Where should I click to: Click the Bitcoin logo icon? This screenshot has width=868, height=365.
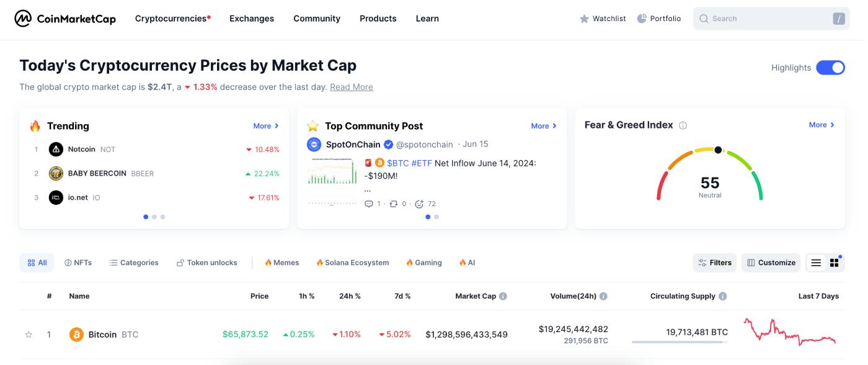click(x=76, y=335)
